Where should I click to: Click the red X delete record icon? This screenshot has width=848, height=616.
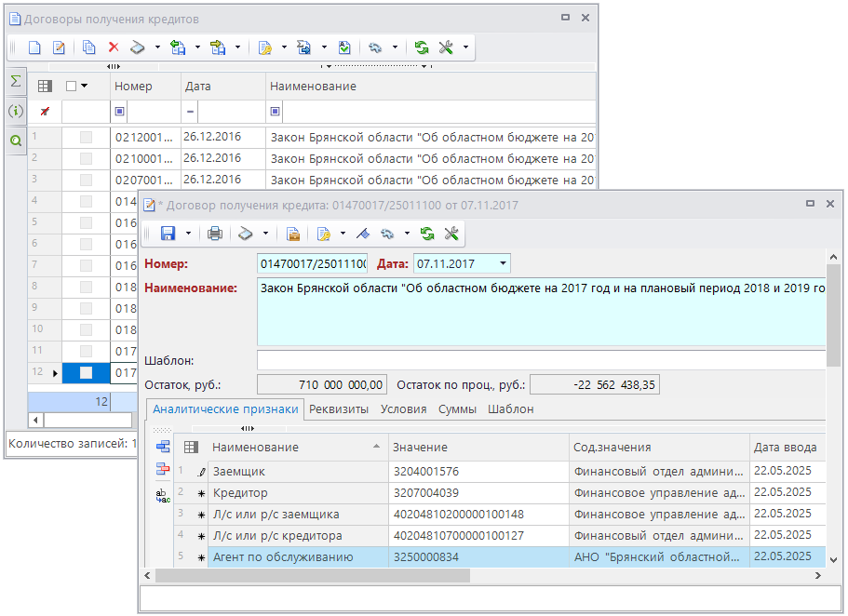[x=114, y=47]
